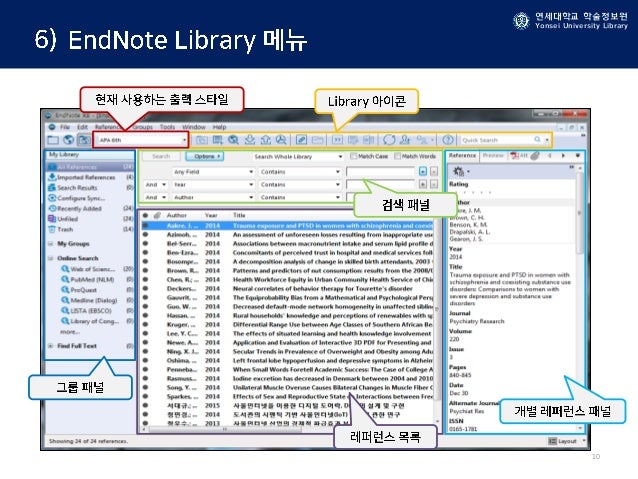Sort references by the Year column header

pyautogui.click(x=211, y=215)
